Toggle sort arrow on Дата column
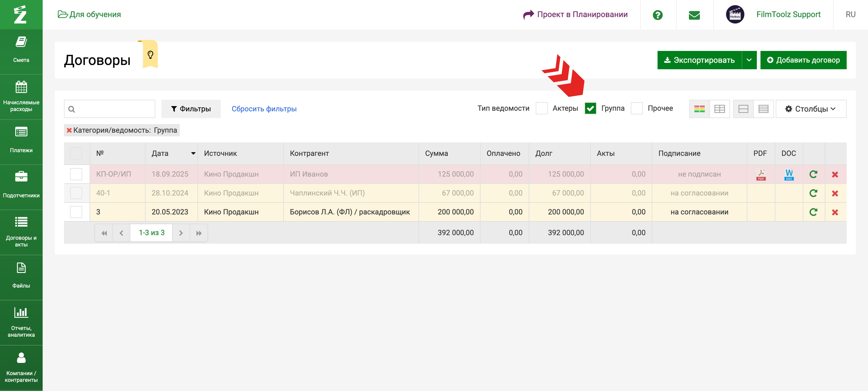The height and width of the screenshot is (391, 868). (193, 153)
